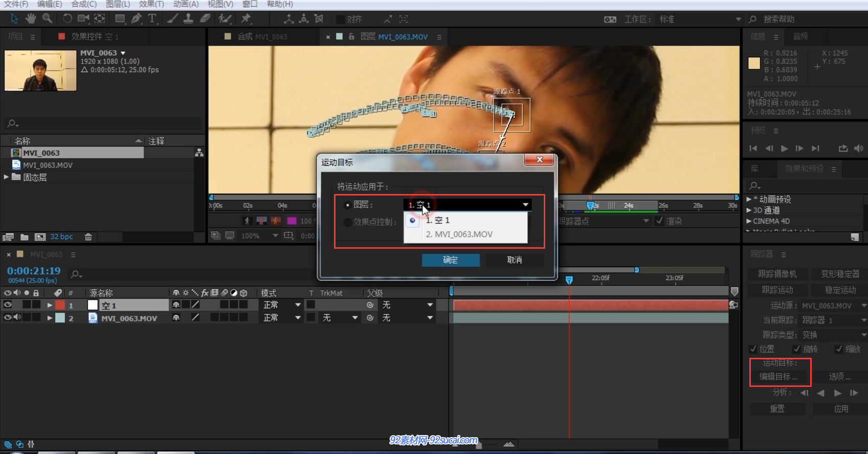Image resolution: width=868 pixels, height=454 pixels.
Task: Toggle 旋转 rotation checkbox in Tracker
Action: (796, 349)
